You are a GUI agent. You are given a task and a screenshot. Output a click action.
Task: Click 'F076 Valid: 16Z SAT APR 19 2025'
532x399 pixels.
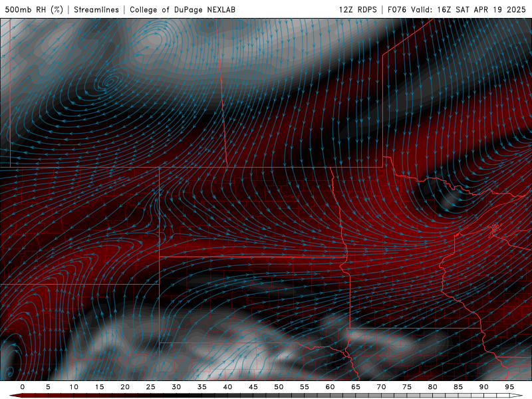pyautogui.click(x=457, y=9)
